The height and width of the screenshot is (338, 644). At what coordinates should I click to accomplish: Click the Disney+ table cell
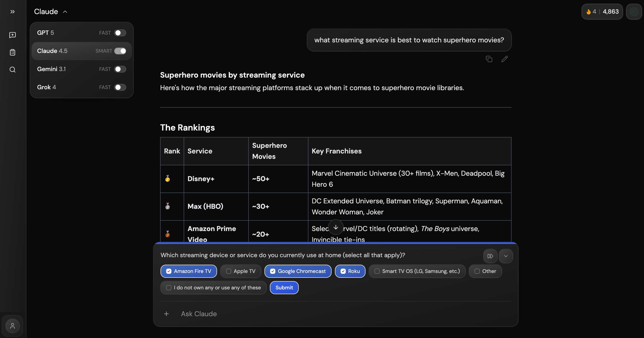(216, 179)
